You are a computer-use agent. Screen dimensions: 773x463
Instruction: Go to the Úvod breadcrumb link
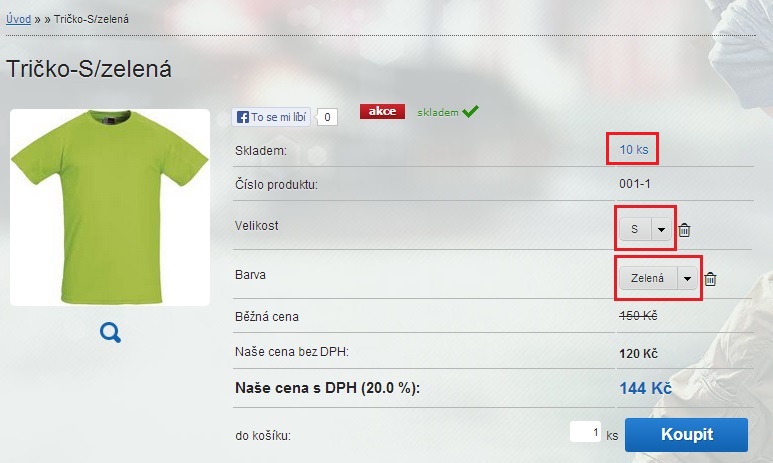[18, 19]
